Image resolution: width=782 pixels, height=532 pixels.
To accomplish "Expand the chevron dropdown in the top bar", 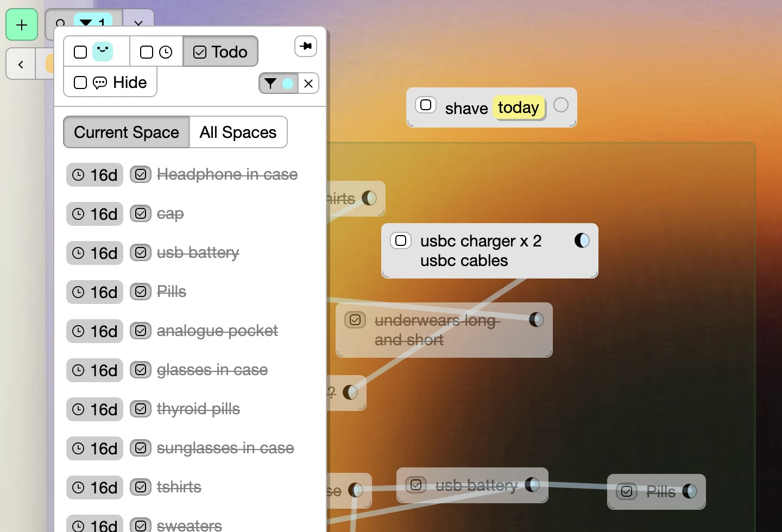I will tap(138, 23).
